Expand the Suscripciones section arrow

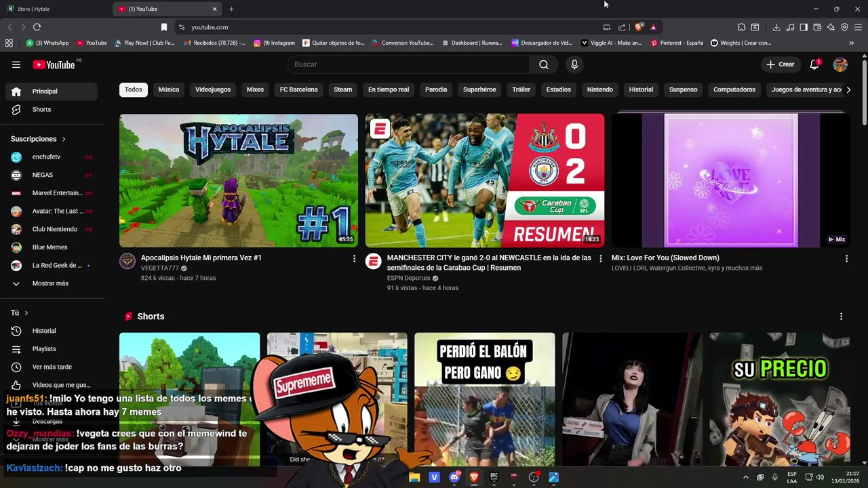(64, 139)
